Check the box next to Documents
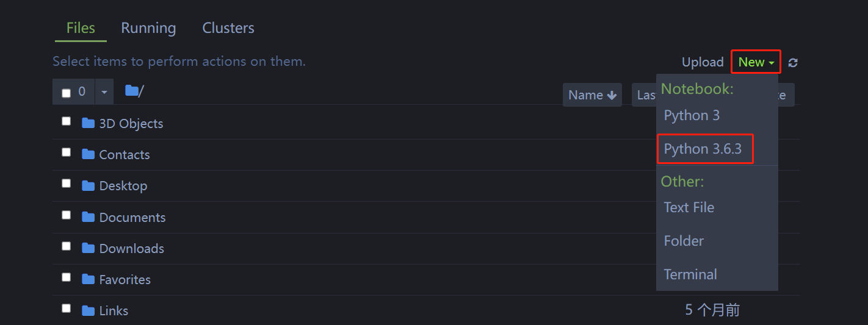 (x=66, y=215)
